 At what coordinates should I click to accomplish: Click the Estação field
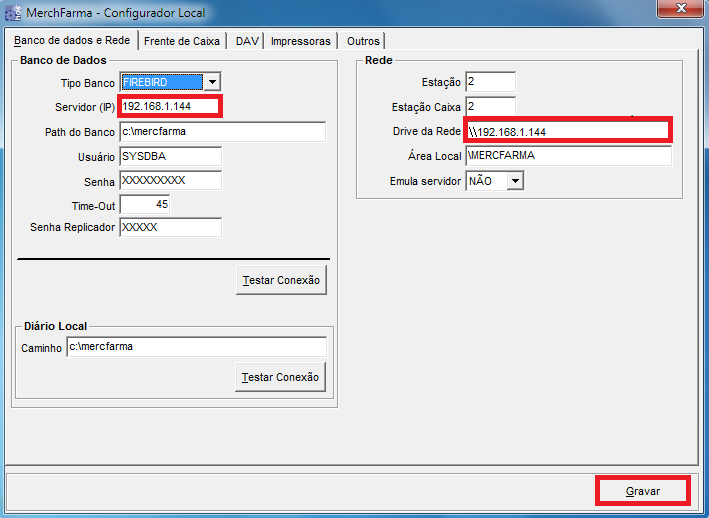[490, 82]
